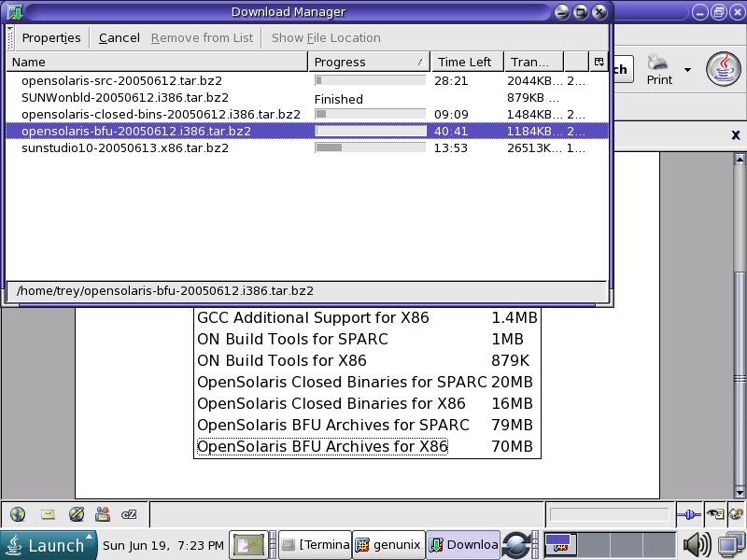
Task: Click the Java throbber icon in browser
Action: [x=723, y=69]
